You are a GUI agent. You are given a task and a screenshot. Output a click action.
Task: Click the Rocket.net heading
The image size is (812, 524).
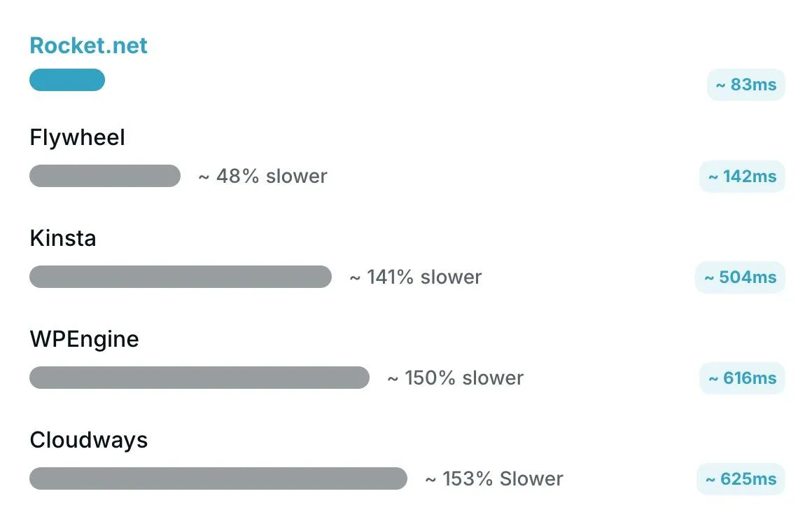point(89,46)
